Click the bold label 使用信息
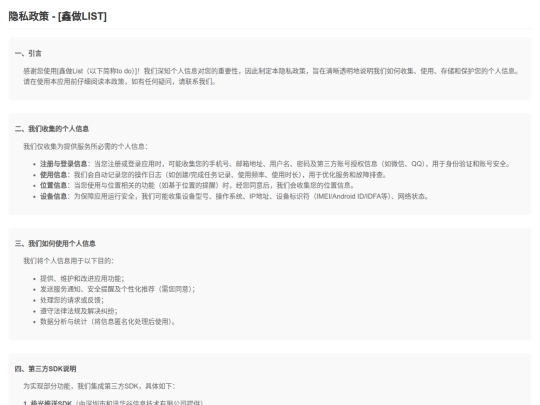Image resolution: width=540 pixels, height=405 pixels. pyautogui.click(x=53, y=175)
